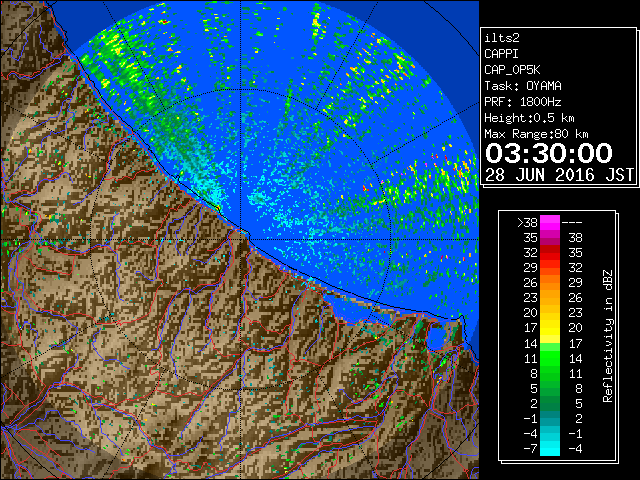Click the CAP_OP5K text line

coord(512,70)
